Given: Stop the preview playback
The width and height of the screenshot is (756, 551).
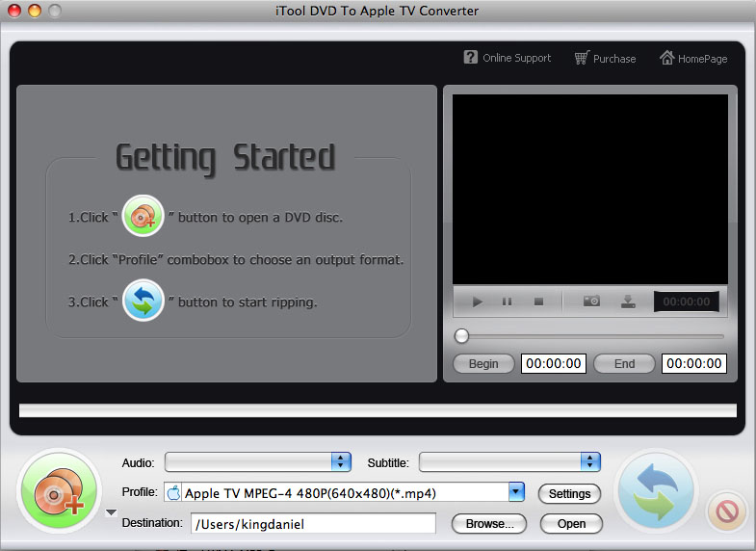Looking at the screenshot, I should tap(538, 302).
